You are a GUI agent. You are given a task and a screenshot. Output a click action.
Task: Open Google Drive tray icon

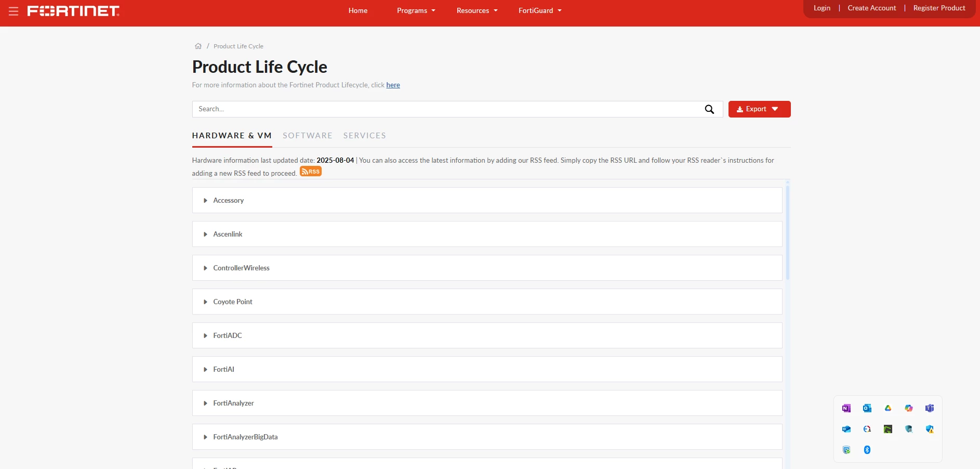pos(888,408)
